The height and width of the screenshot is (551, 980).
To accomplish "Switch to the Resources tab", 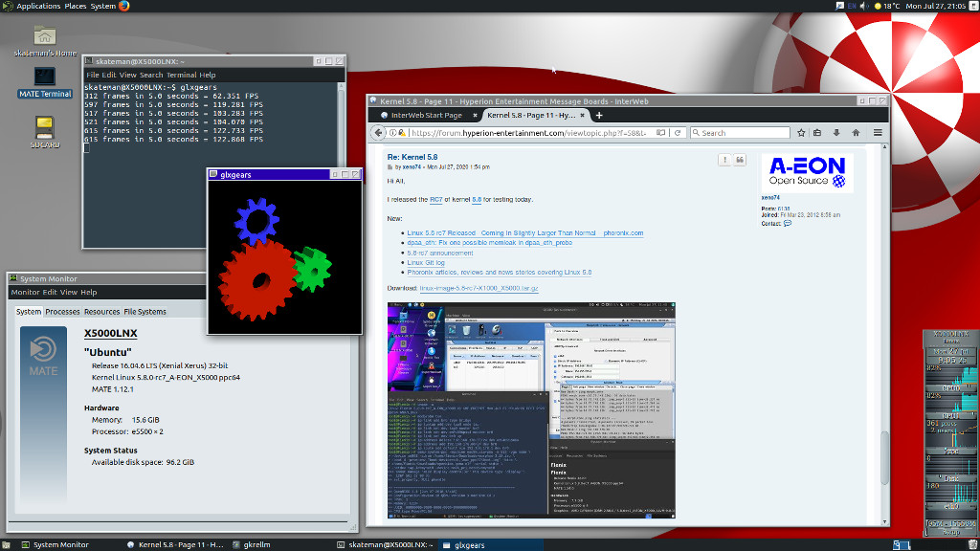I will (101, 312).
